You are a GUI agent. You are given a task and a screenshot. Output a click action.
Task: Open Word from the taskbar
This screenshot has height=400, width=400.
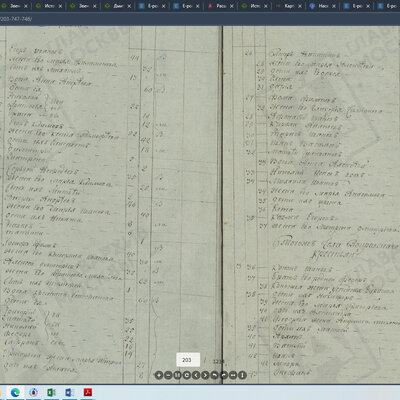click(69, 392)
